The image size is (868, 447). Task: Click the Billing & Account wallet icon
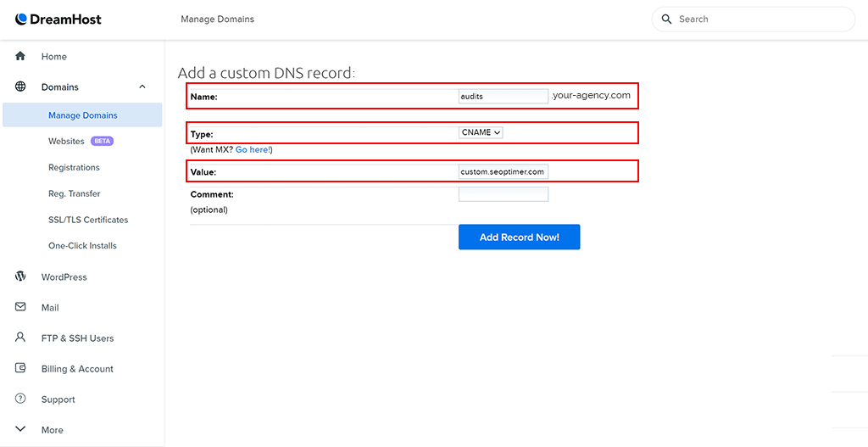click(x=20, y=368)
